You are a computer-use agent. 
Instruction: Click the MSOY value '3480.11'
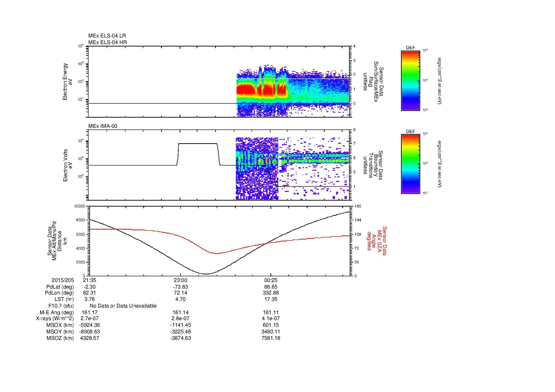click(x=271, y=332)
